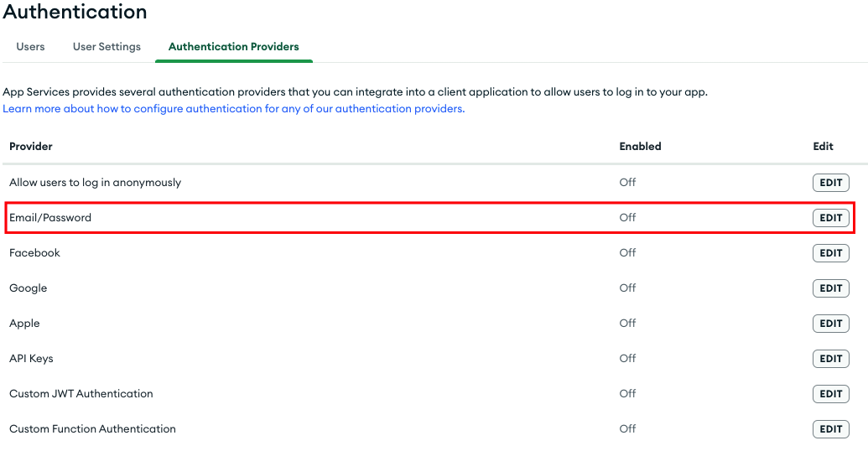Select the Custom Function Authentication name

92,429
